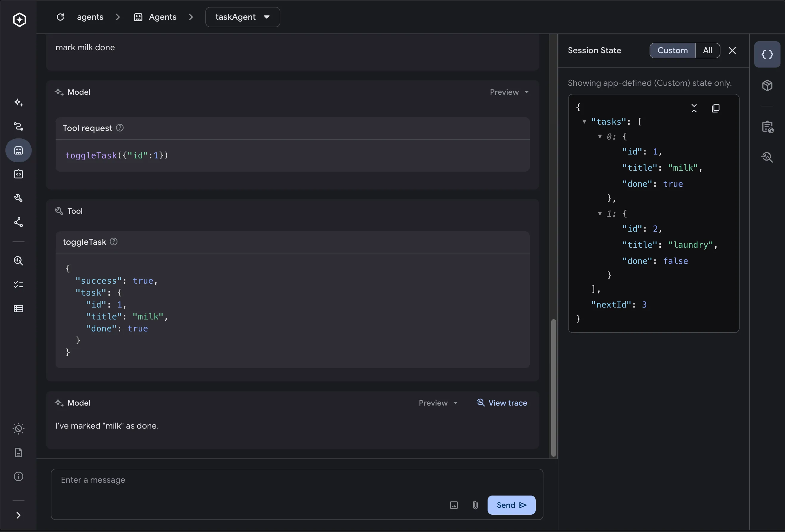
Task: Click the conversation scrollbar thumb
Action: tap(553, 387)
